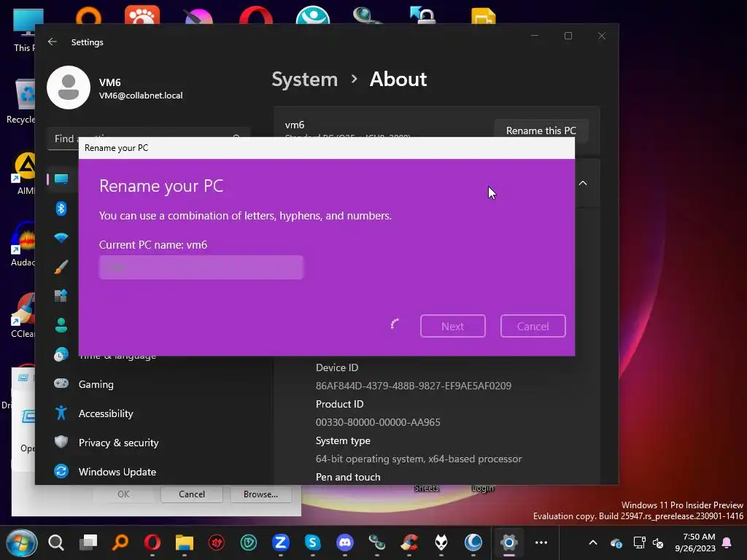Open taskbar Search magnifier
This screenshot has width=747, height=560.
click(56, 542)
